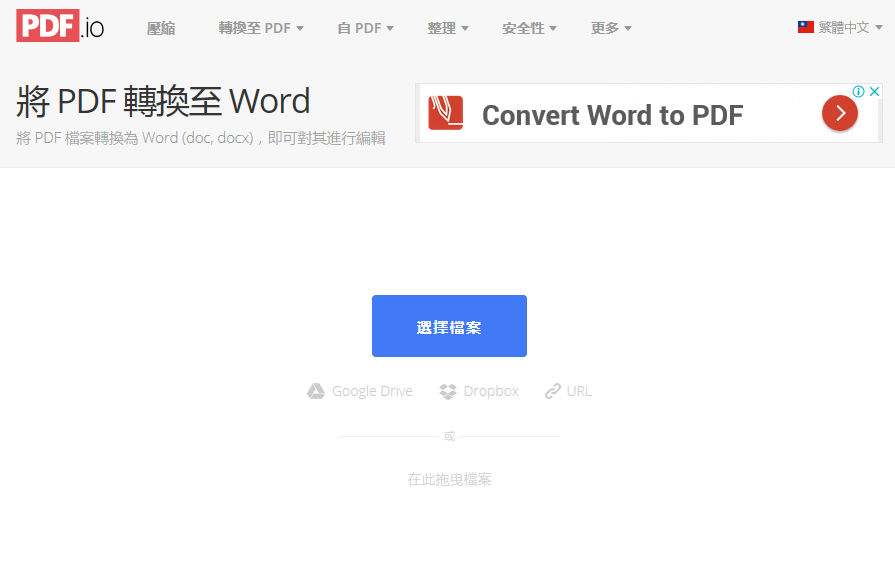Click the Taiwan flag icon

[x=805, y=27]
